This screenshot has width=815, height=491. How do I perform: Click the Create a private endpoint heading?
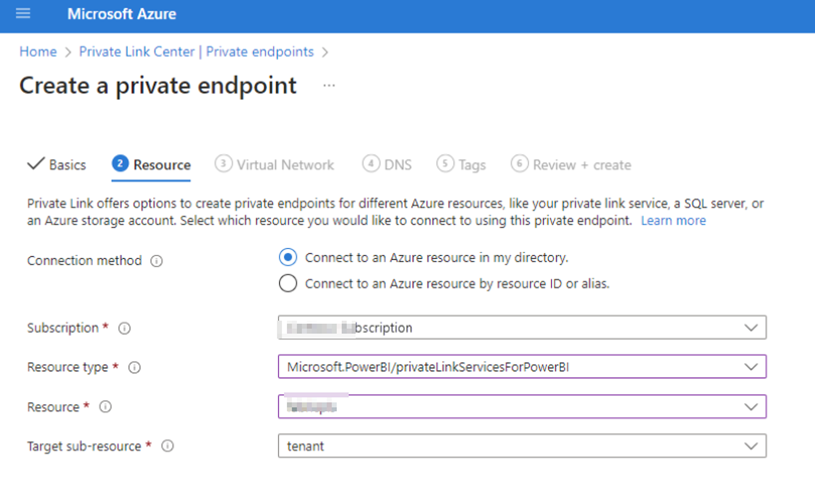[158, 86]
